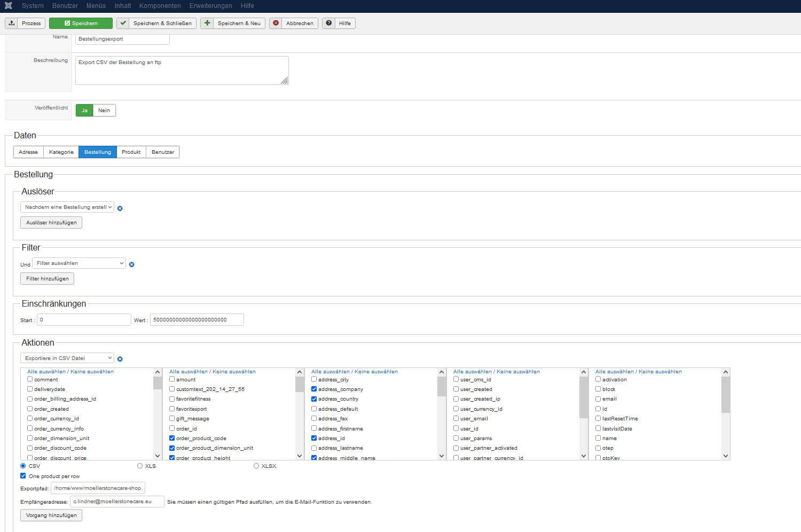The width and height of the screenshot is (801, 532).
Task: Open the Komponenten menu
Action: click(160, 6)
